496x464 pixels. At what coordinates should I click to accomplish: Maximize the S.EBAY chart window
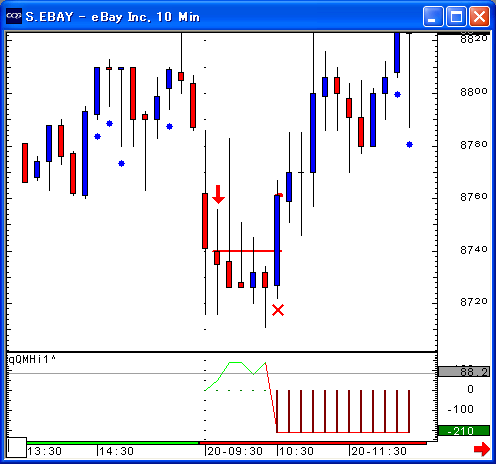[456, 16]
